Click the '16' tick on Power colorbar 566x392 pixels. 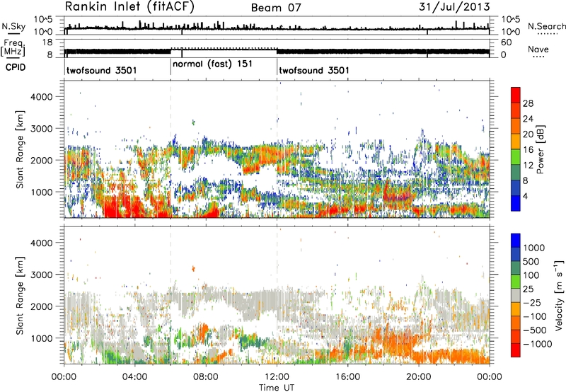[x=528, y=150]
